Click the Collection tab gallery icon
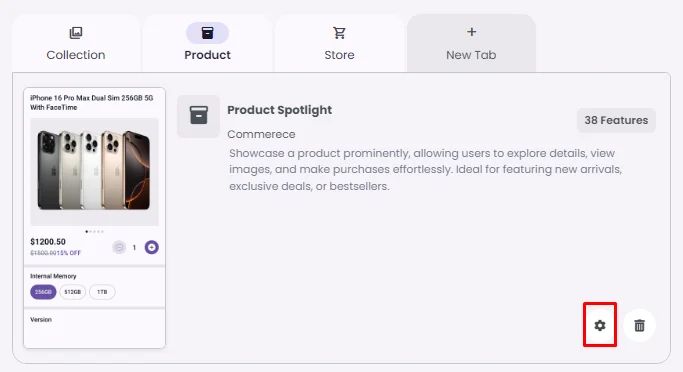683x372 pixels. point(76,33)
